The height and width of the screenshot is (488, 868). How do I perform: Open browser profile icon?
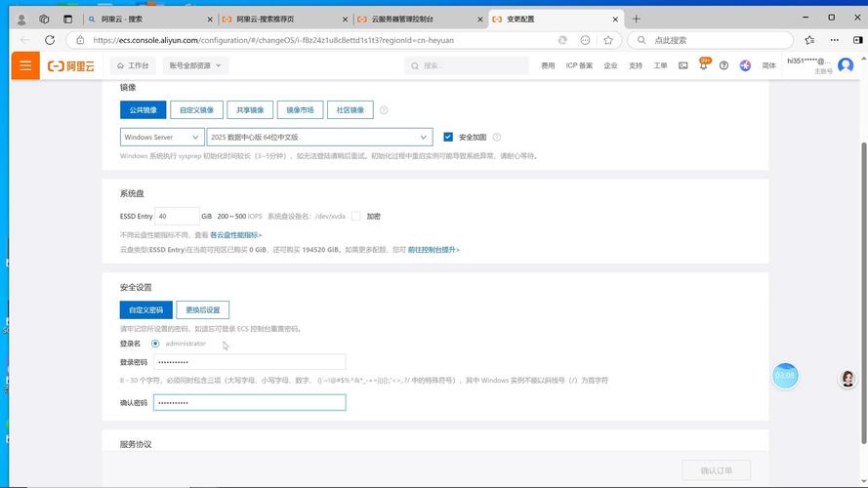[x=21, y=20]
